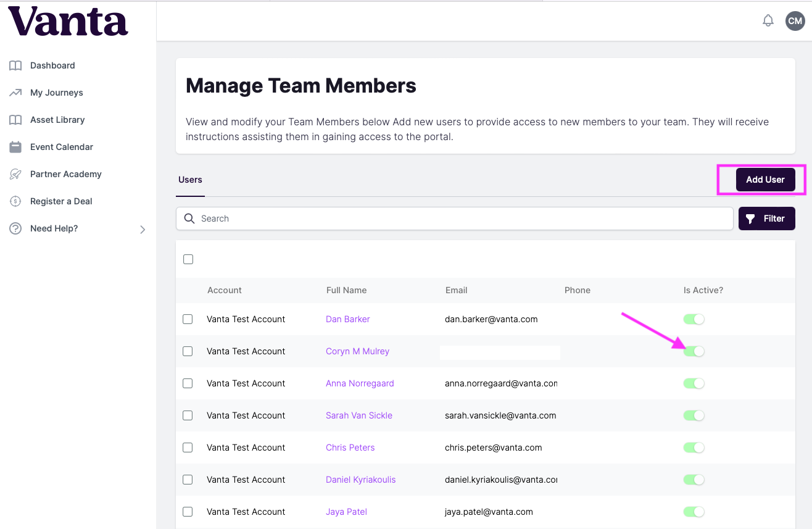The width and height of the screenshot is (812, 529).
Task: Go to Dashboard in sidebar
Action: click(x=52, y=65)
